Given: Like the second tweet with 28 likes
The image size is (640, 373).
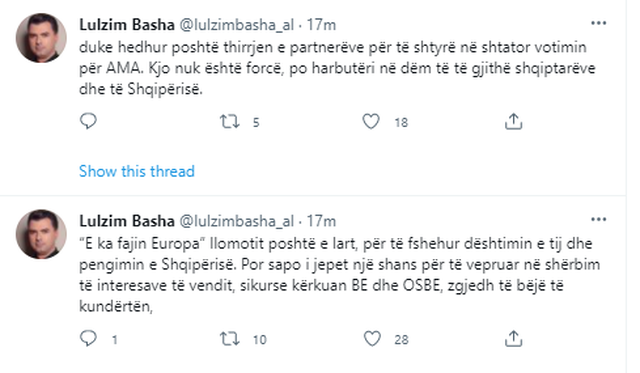Looking at the screenshot, I should pyautogui.click(x=372, y=339).
